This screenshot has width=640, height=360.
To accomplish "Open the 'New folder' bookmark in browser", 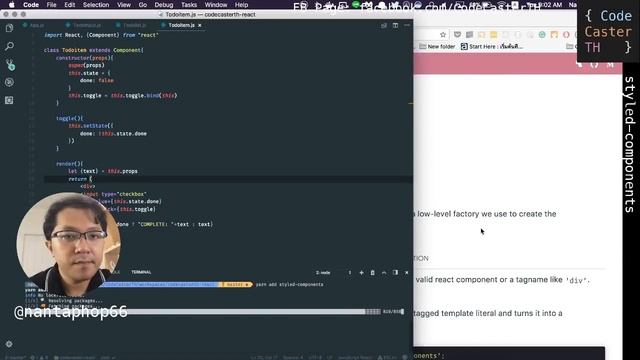I will pos(437,47).
